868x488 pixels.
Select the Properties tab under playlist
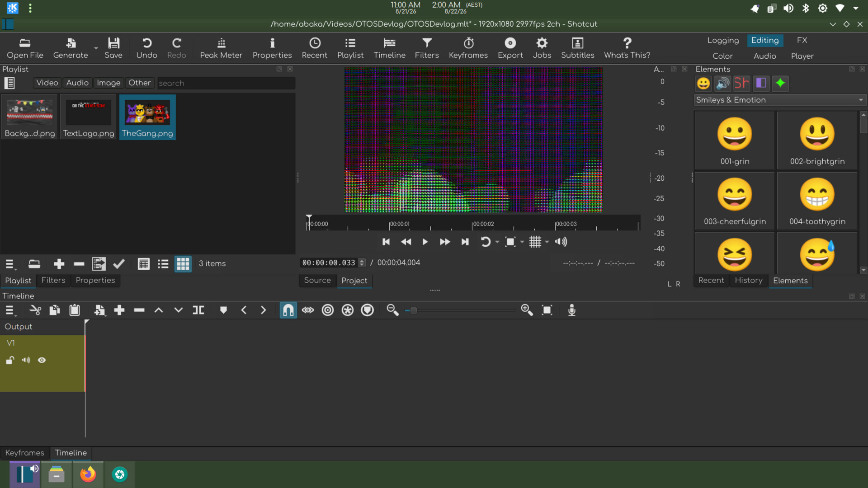95,280
